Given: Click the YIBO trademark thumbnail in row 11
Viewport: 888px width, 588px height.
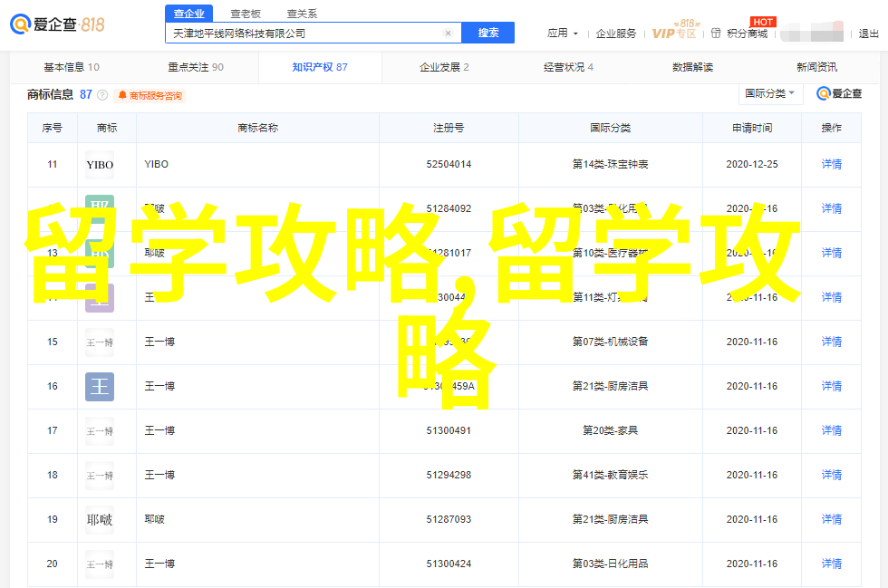Looking at the screenshot, I should click(x=100, y=165).
